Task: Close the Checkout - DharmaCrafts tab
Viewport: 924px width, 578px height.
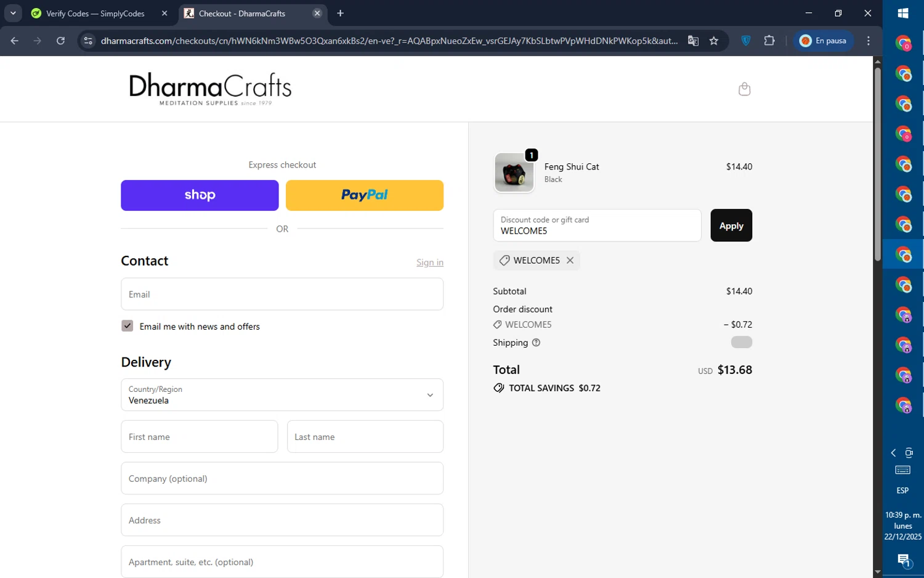Action: click(x=317, y=14)
